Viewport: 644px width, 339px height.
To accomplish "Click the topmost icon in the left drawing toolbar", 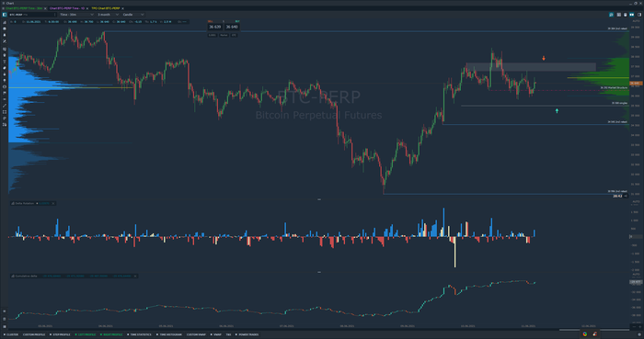I will [x=5, y=23].
